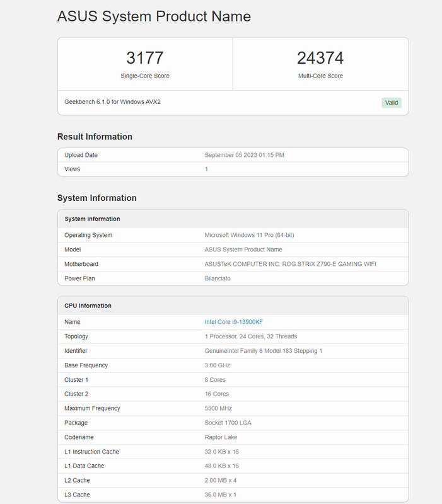This screenshot has height=504, width=442.
Task: Click the Cluster 2 row label
Action: coord(76,394)
